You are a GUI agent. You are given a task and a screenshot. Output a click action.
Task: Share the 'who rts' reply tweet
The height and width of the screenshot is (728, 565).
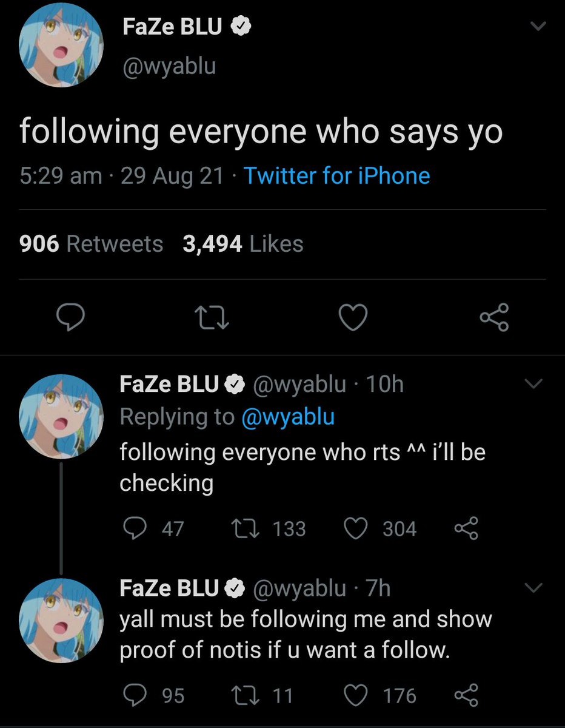point(466,528)
